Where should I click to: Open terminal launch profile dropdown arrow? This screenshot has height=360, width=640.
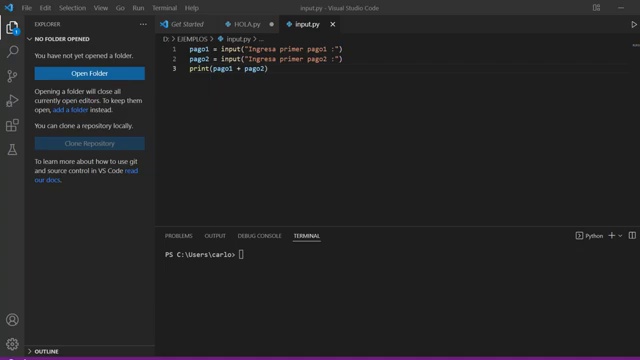point(620,236)
